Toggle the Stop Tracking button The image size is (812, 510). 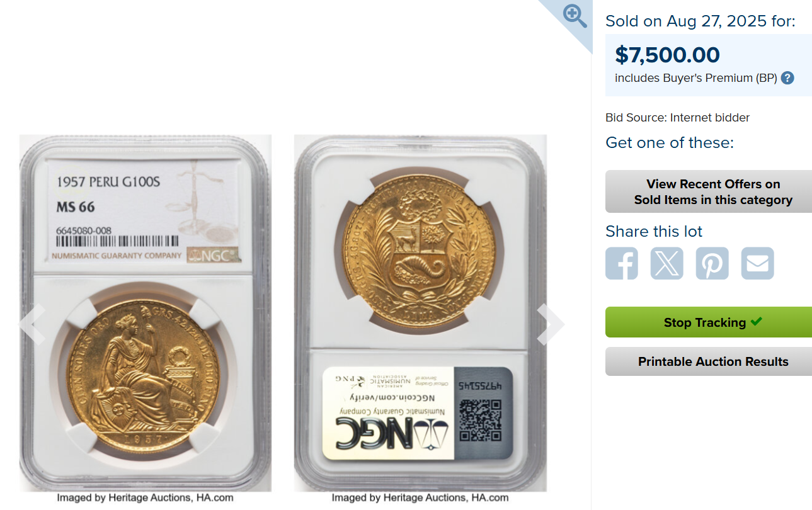point(709,322)
